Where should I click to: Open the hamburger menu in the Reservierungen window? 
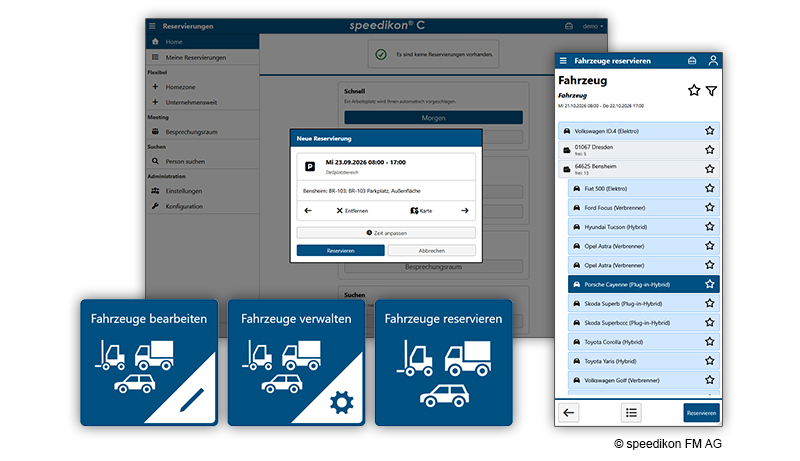tap(152, 26)
